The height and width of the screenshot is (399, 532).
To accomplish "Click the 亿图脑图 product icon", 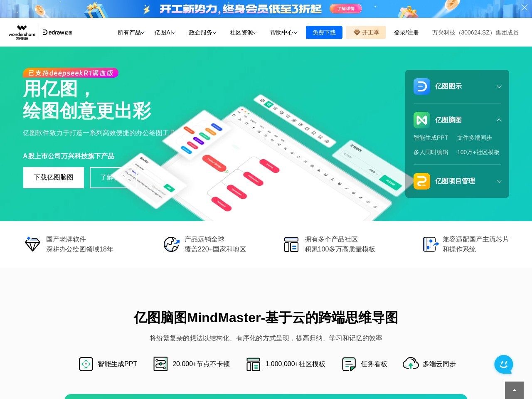I will click(422, 120).
